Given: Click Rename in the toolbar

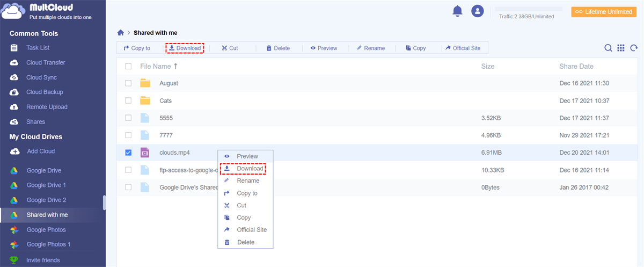Looking at the screenshot, I should (370, 48).
